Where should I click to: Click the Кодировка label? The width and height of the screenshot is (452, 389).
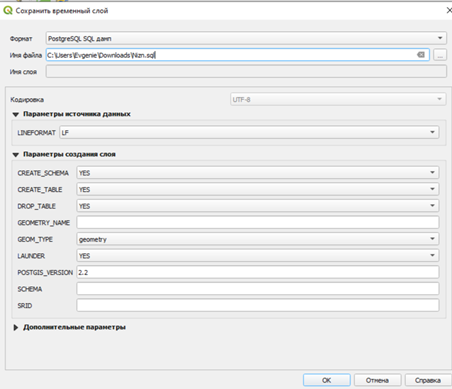27,100
